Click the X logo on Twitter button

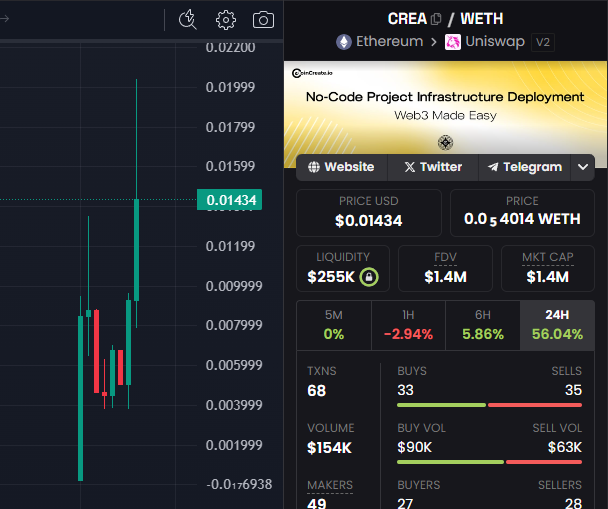point(409,167)
